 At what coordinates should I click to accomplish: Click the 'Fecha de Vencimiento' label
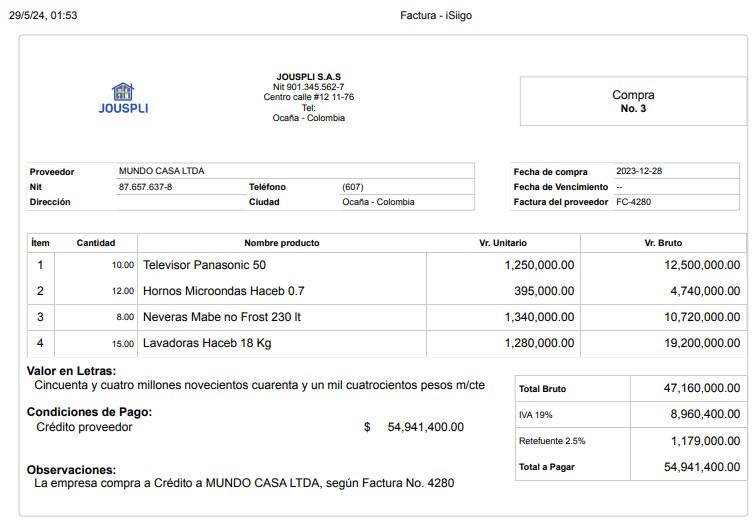pos(560,187)
